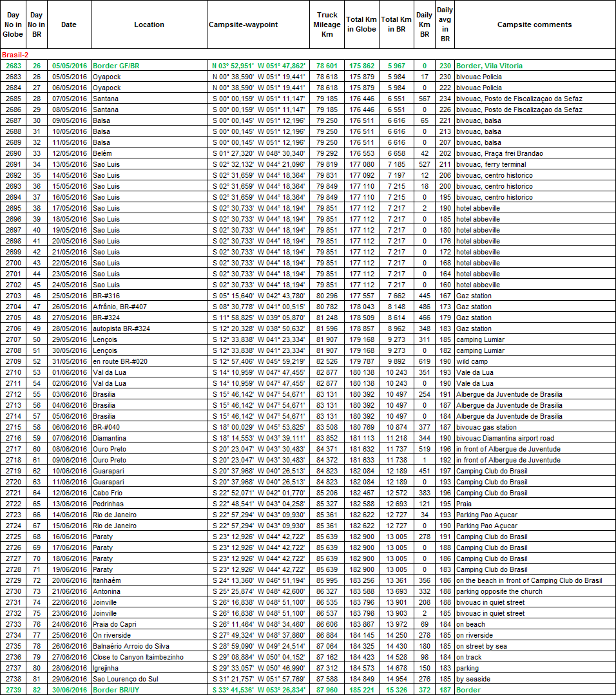This screenshot has height=695, width=616.
Task: Click the Truck Mileage Km header
Action: [x=327, y=24]
